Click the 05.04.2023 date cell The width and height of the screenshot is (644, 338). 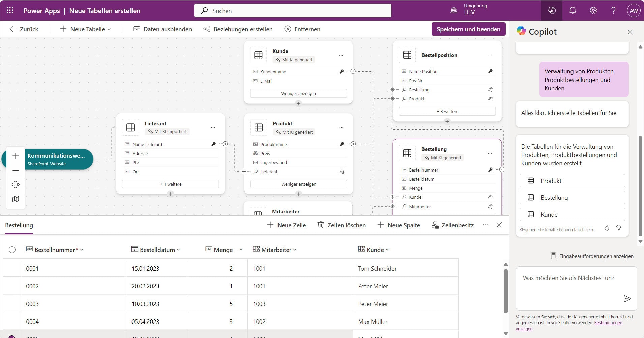pyautogui.click(x=156, y=322)
